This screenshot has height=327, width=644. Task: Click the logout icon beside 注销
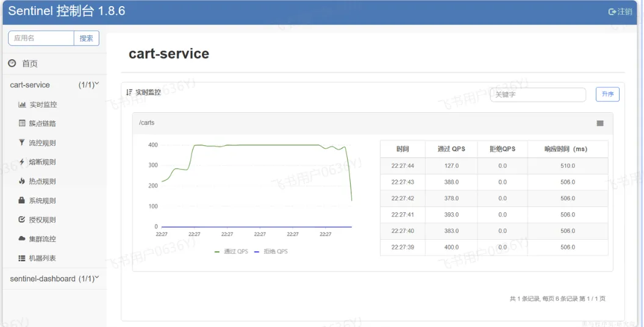(612, 12)
